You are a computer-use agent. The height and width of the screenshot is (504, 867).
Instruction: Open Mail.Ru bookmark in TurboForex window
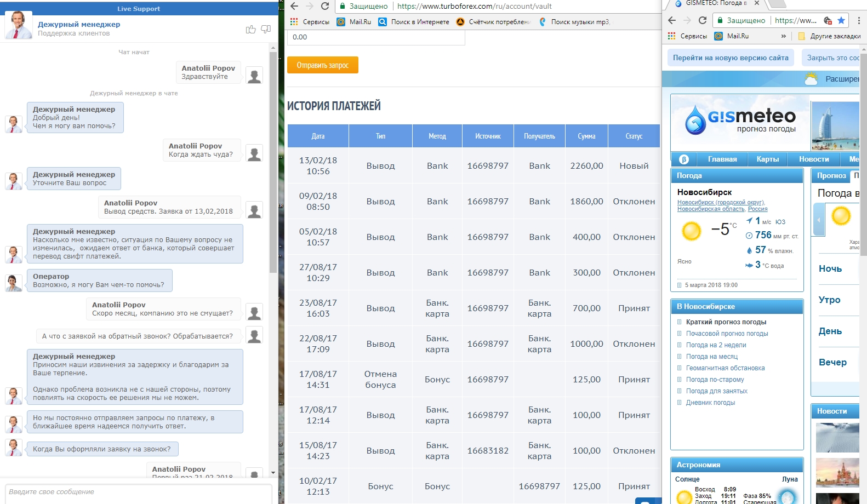click(354, 22)
